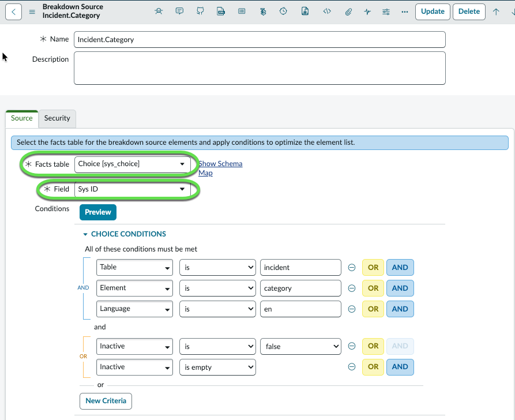Open more options ellipsis in header

click(x=405, y=12)
